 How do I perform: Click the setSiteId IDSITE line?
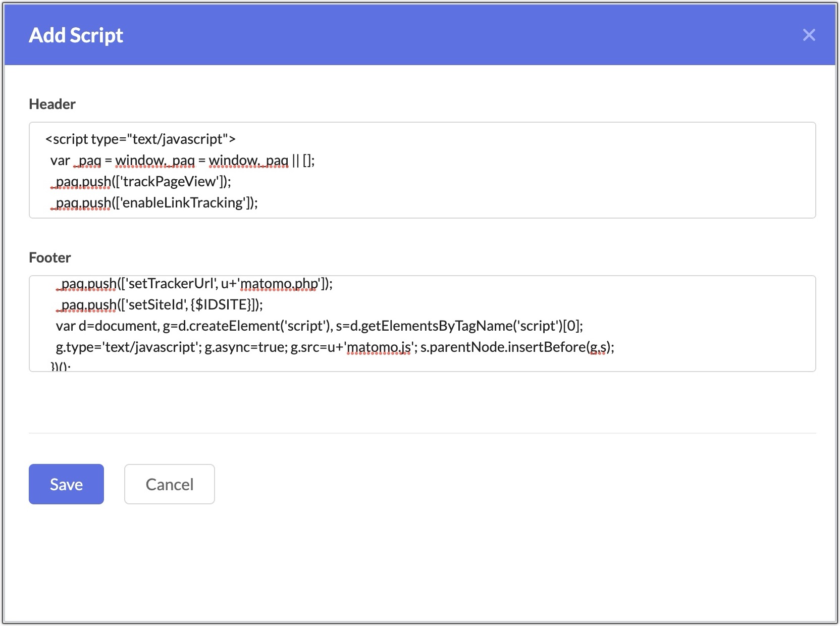[x=160, y=304]
